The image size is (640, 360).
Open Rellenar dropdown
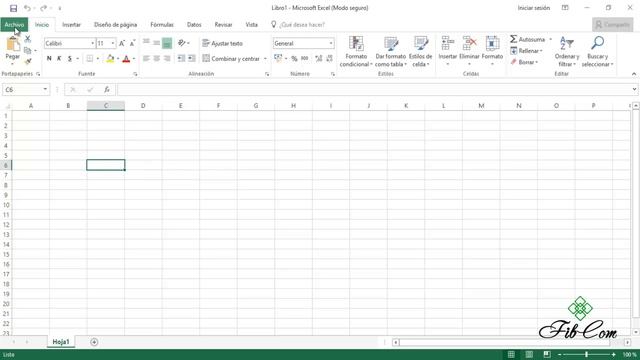point(527,51)
